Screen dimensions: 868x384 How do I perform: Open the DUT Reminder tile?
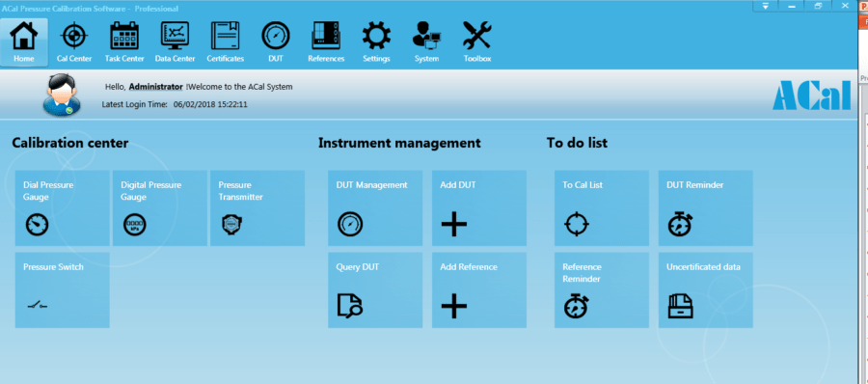coord(706,207)
